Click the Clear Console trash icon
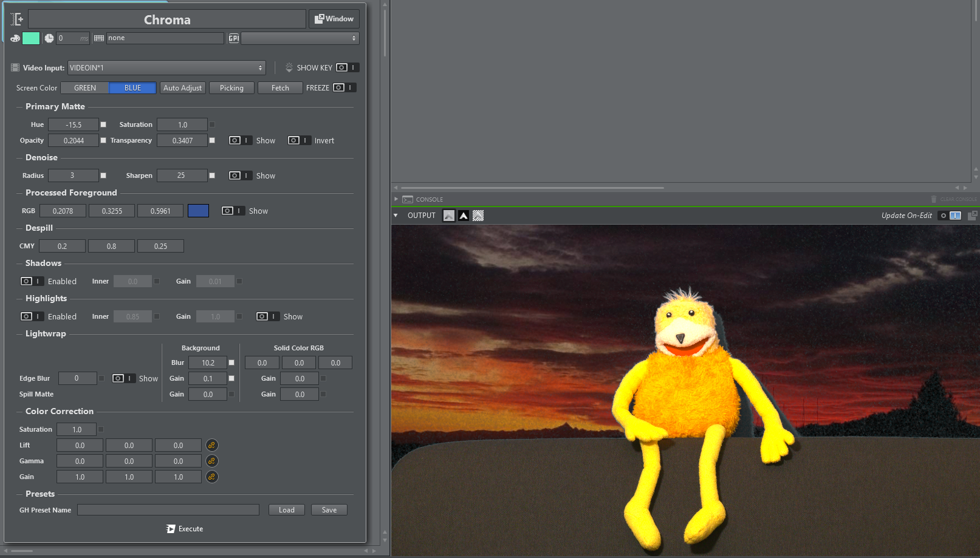This screenshot has height=558, width=980. pos(934,199)
